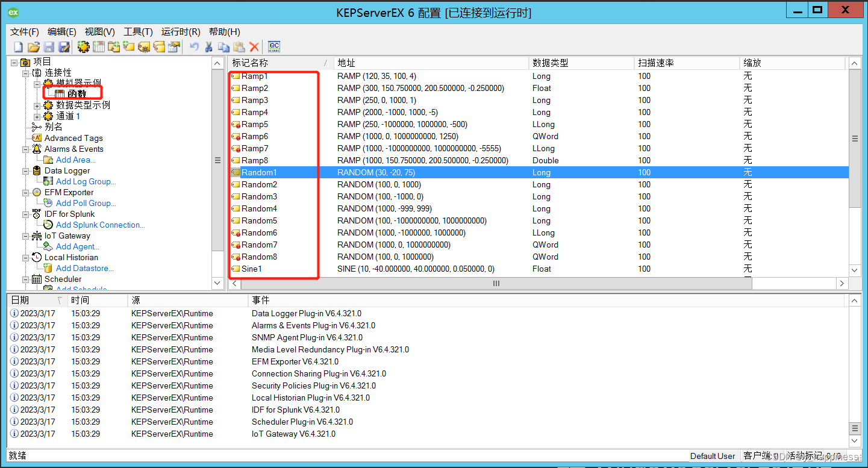Click the Bulk Tag Creation toolbar icon
868x468 pixels.
click(144, 47)
